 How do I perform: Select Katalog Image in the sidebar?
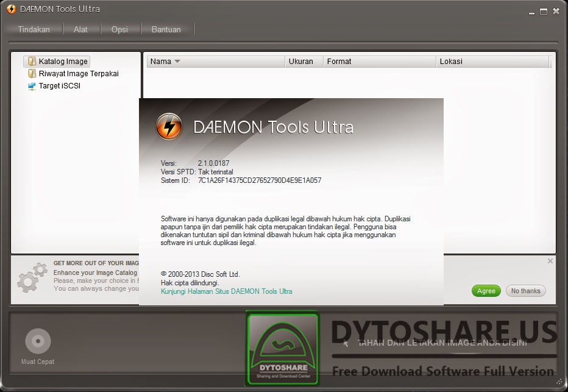[57, 61]
